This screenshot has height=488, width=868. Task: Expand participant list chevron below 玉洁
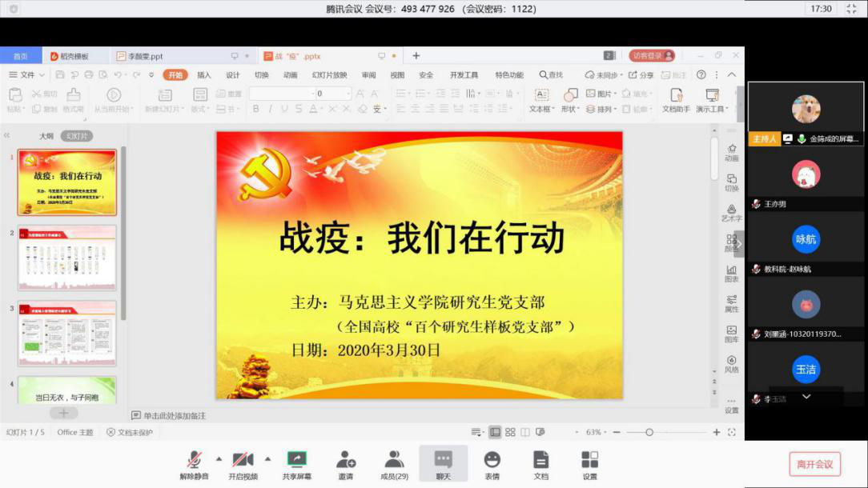click(x=806, y=396)
